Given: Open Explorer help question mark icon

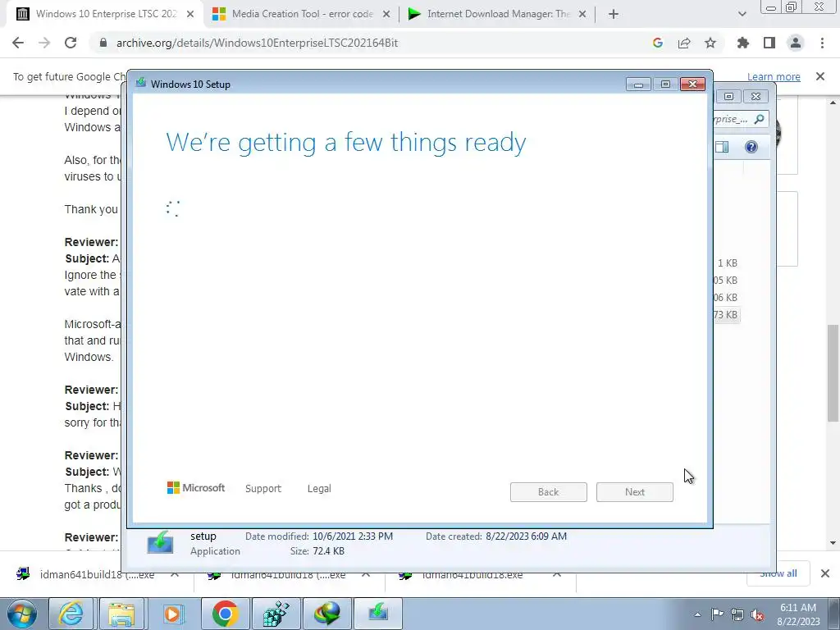Looking at the screenshot, I should click(751, 147).
